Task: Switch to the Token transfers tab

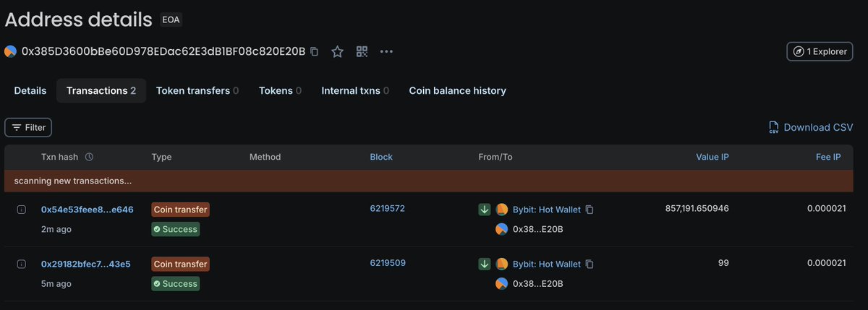Action: (x=197, y=90)
